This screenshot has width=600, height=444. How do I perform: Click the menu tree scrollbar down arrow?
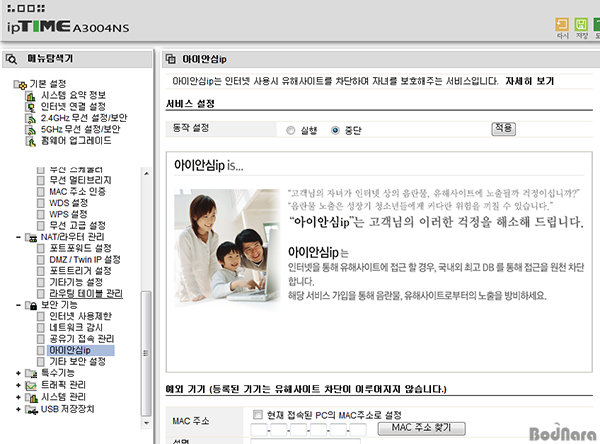pos(146,423)
